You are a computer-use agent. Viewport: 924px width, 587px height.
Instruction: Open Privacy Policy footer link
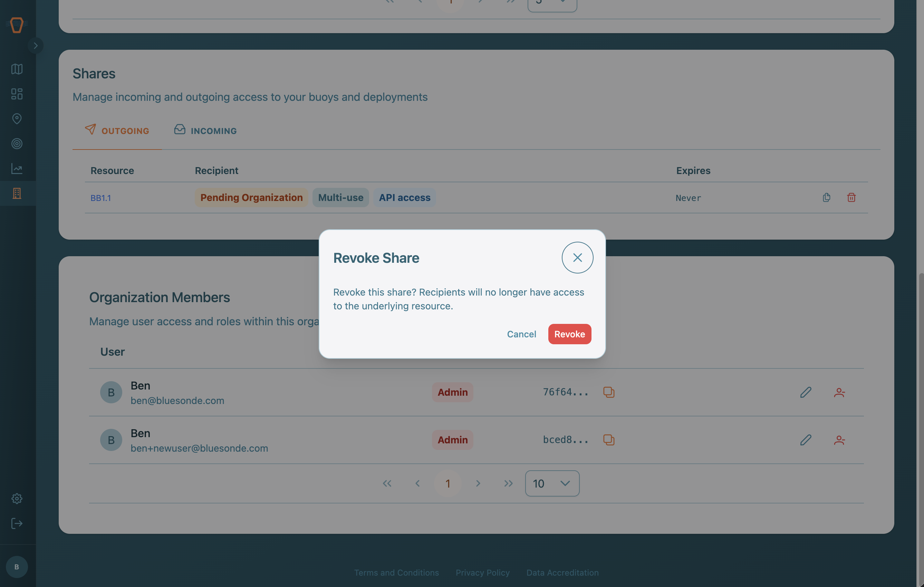[x=482, y=572]
